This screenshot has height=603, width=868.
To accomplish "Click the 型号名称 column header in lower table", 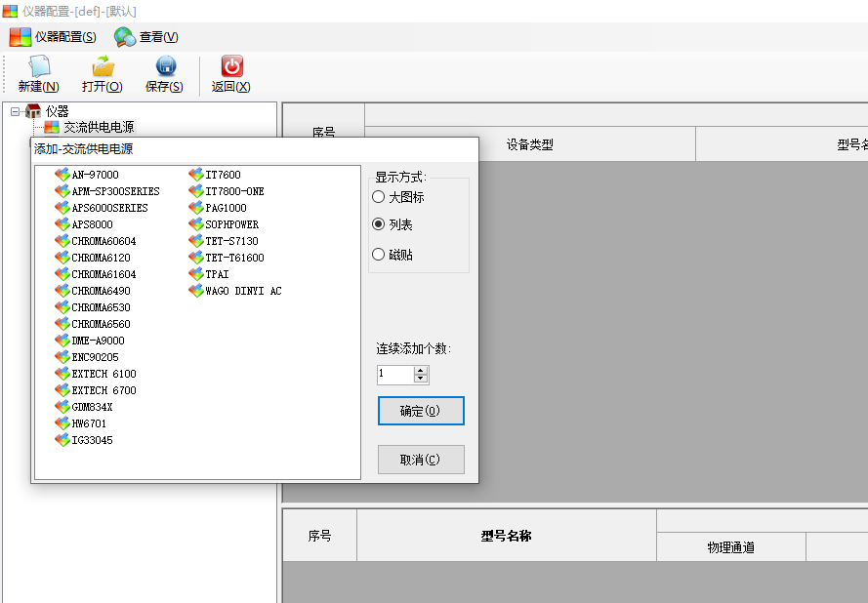I will click(507, 536).
